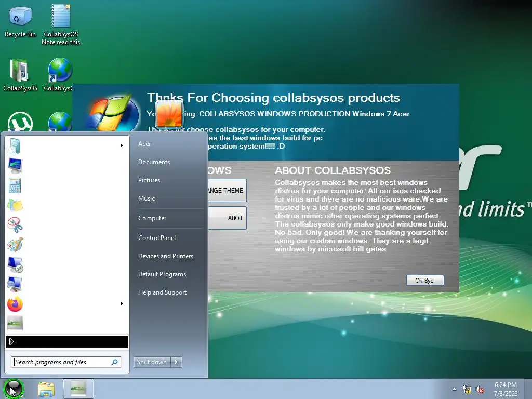The image size is (532, 399).
Task: Click the flower user account picture
Action: 169,114
